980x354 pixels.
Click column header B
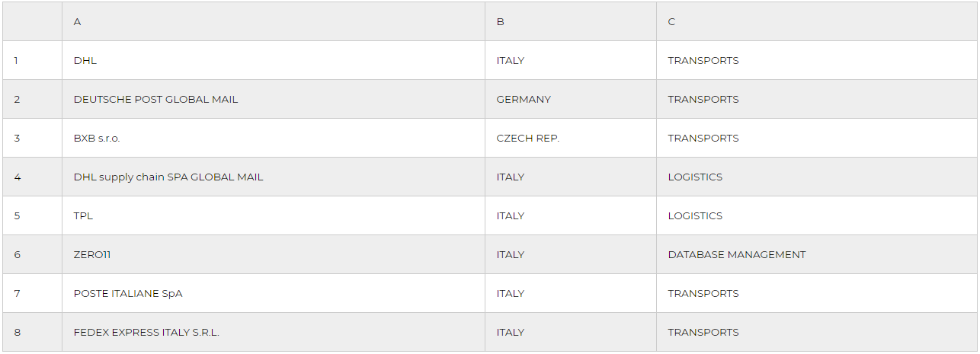click(x=500, y=21)
